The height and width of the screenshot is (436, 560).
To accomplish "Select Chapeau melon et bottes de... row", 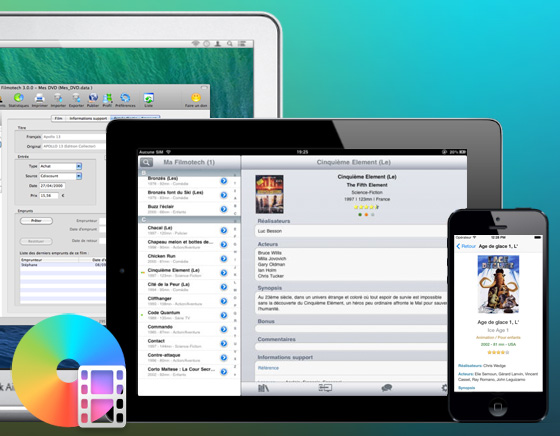I will click(189, 245).
